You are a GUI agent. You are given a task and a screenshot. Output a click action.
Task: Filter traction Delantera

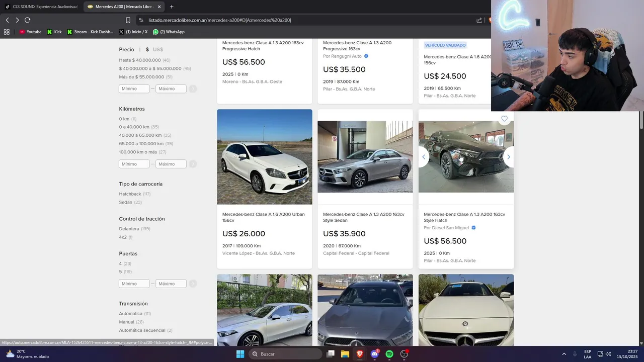(x=129, y=229)
